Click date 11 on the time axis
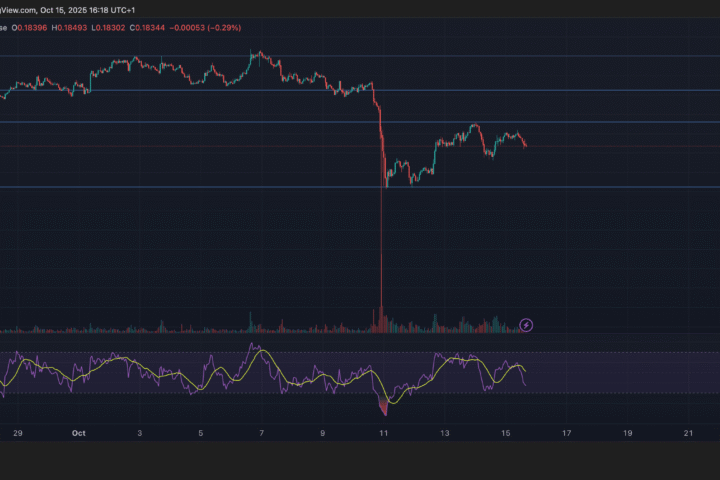This screenshot has width=720, height=480. [x=383, y=433]
